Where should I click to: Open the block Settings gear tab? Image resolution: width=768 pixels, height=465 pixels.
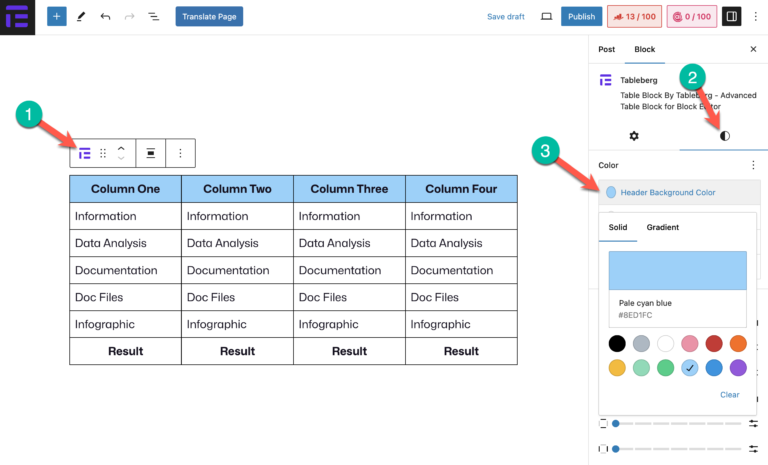(633, 136)
